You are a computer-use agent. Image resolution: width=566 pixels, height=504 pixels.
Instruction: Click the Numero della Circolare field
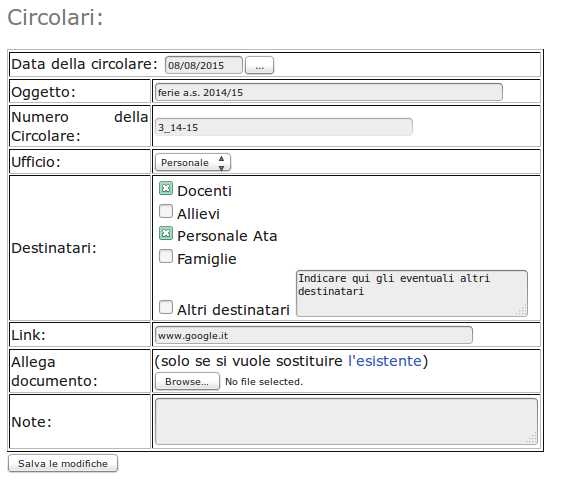click(284, 127)
